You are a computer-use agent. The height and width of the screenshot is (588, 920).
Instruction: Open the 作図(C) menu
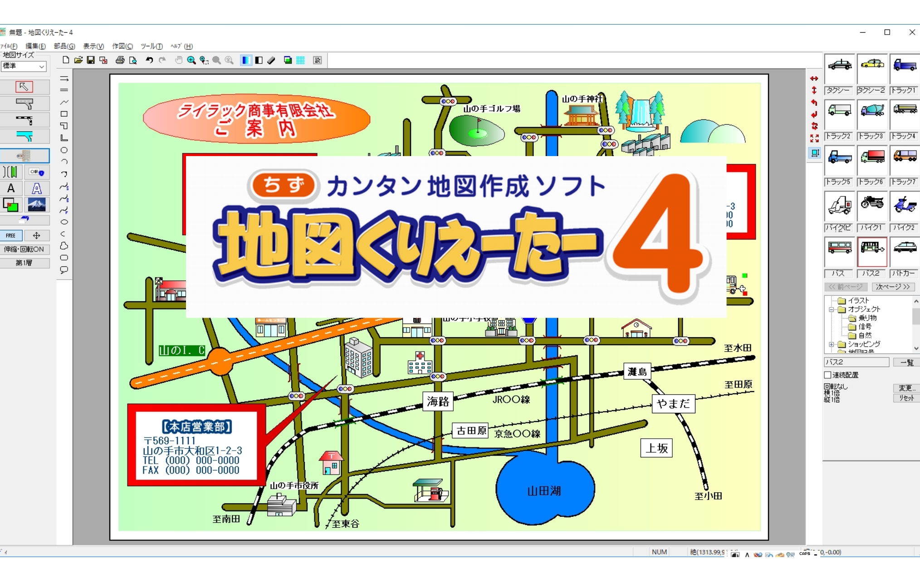(122, 46)
